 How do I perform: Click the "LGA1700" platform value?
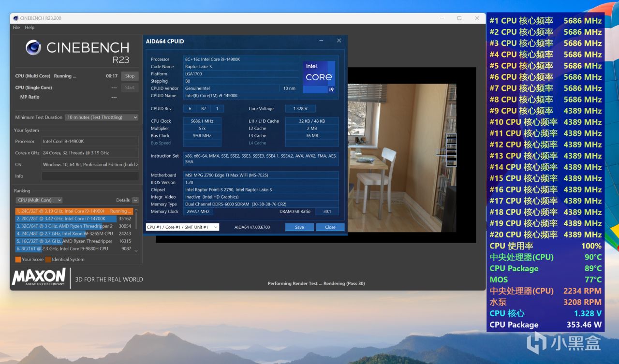click(x=193, y=74)
